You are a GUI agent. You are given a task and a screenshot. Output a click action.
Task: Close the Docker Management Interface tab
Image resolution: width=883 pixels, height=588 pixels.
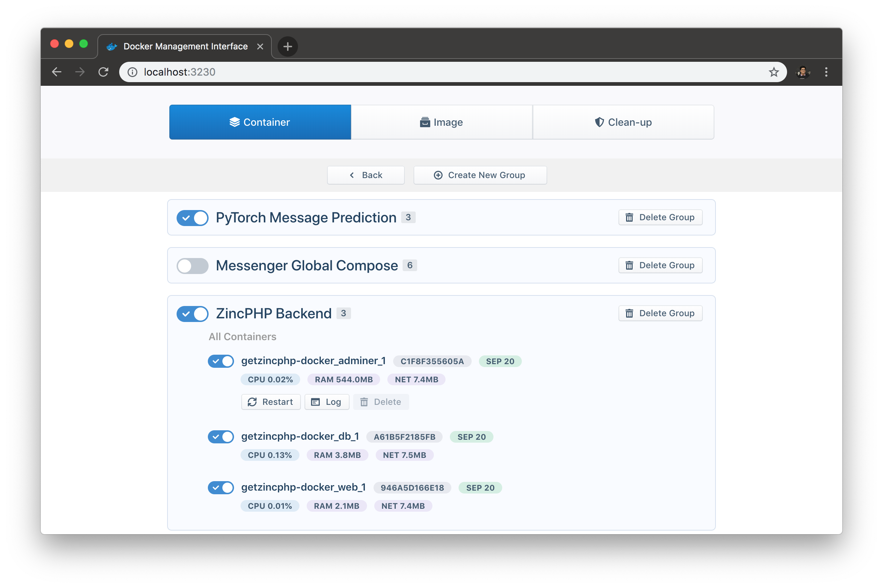click(260, 47)
